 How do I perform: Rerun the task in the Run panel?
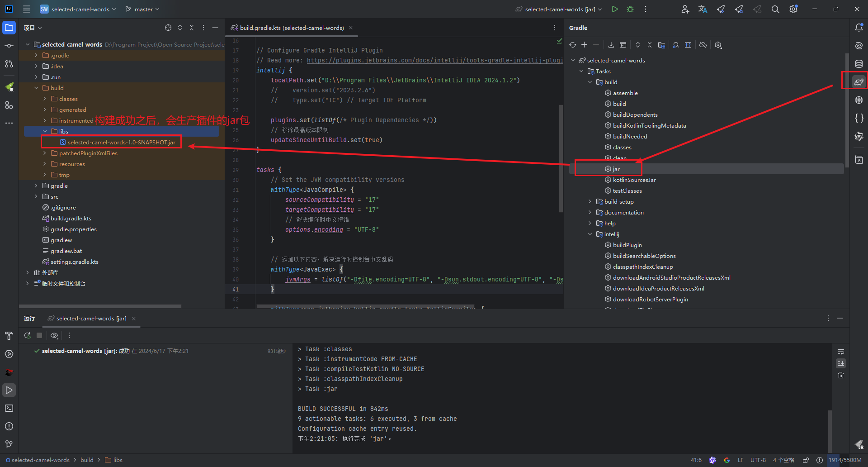point(27,335)
